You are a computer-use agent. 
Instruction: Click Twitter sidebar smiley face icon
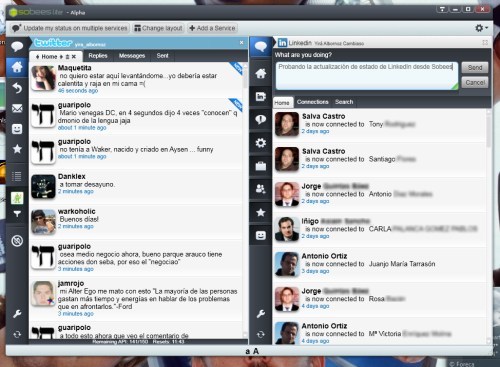point(17,129)
